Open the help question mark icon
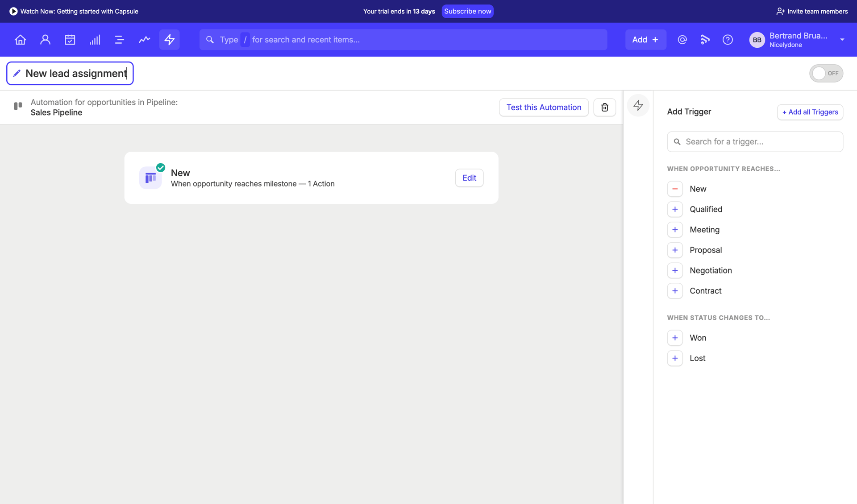 point(727,39)
